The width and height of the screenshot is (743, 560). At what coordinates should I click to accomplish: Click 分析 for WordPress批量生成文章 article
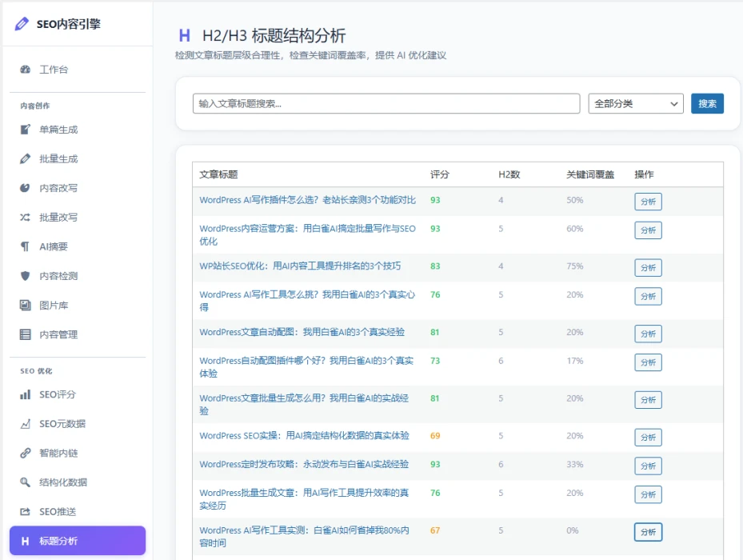[x=648, y=494]
